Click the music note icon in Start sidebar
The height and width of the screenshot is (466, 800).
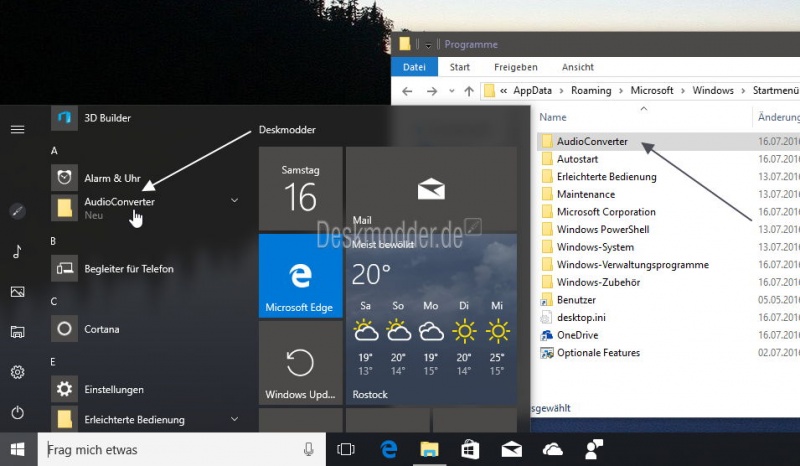17,251
